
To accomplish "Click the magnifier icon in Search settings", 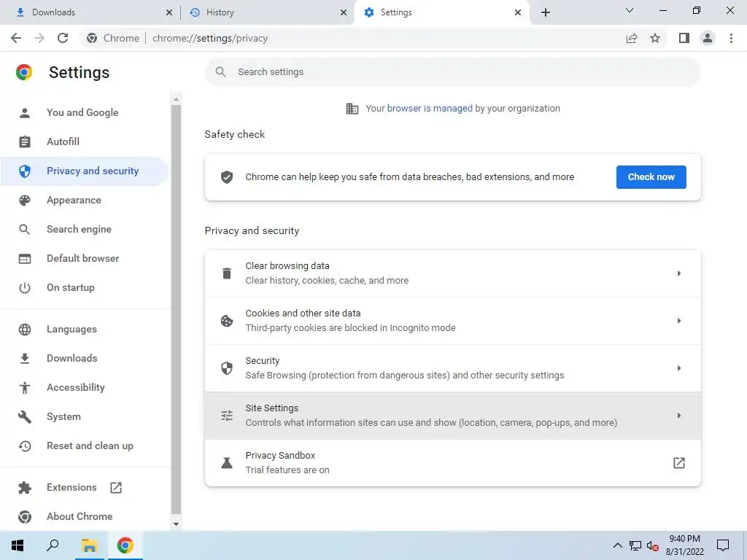I will coord(220,72).
